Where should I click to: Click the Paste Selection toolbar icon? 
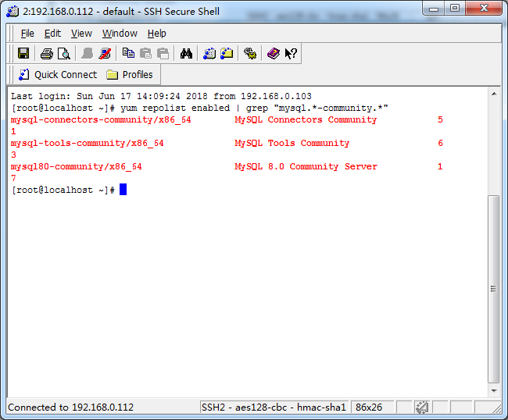click(x=163, y=53)
